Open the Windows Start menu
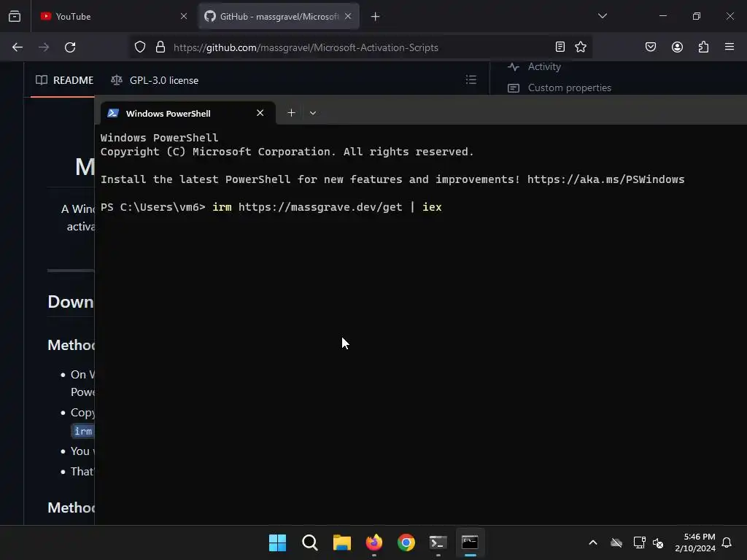This screenshot has width=747, height=560. click(278, 542)
